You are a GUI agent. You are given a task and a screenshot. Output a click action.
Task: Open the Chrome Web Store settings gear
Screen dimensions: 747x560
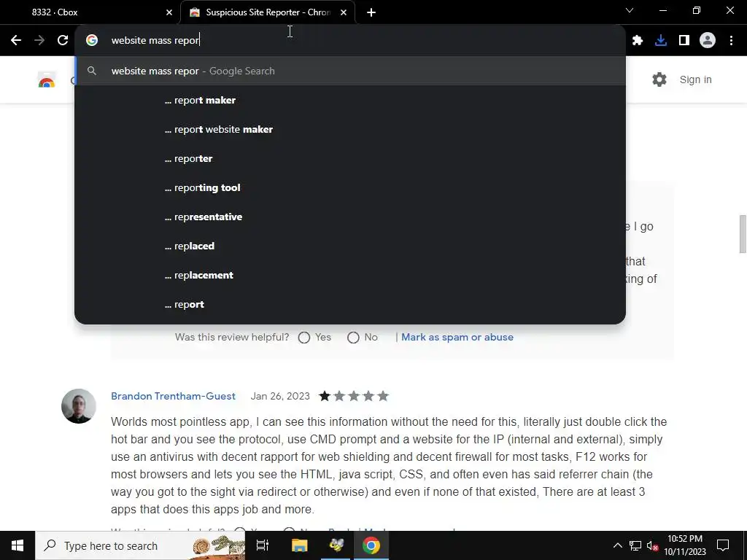coord(659,79)
